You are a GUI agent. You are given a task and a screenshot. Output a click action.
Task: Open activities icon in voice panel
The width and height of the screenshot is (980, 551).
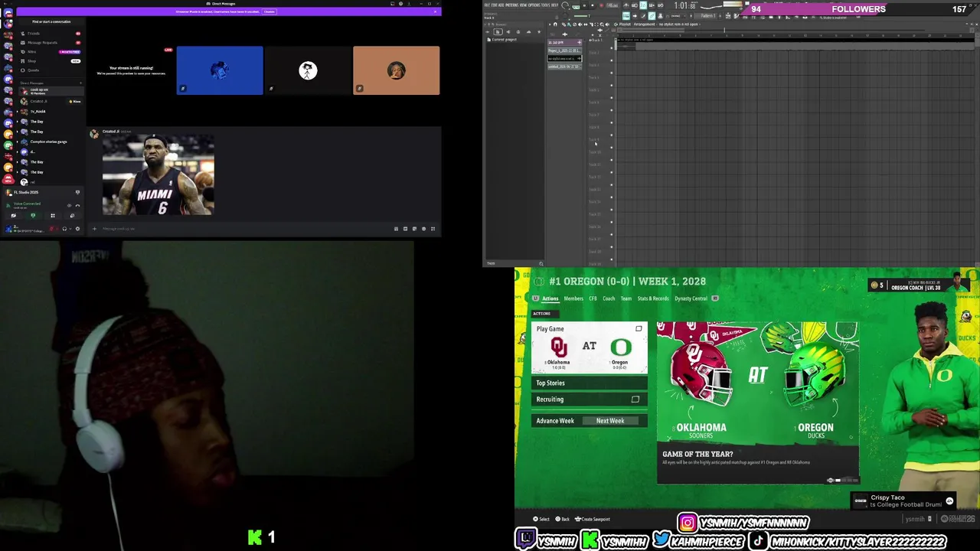(53, 216)
